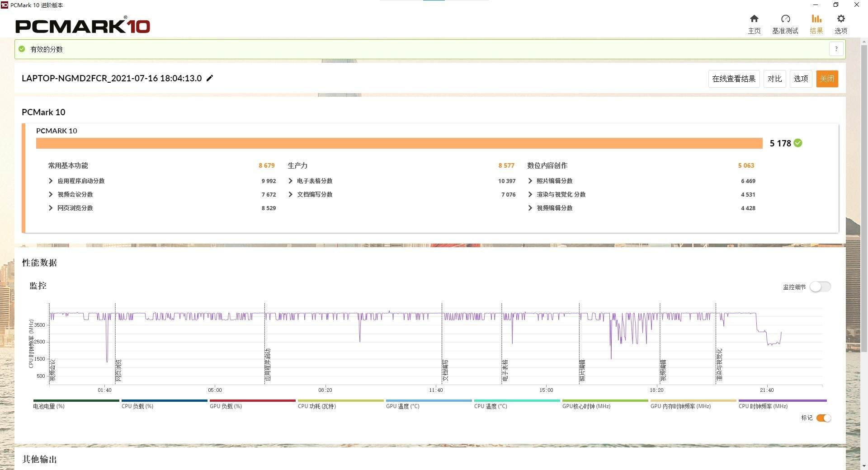The height and width of the screenshot is (470, 868).
Task: Expand the 电子表格分数 row
Action: [x=290, y=181]
